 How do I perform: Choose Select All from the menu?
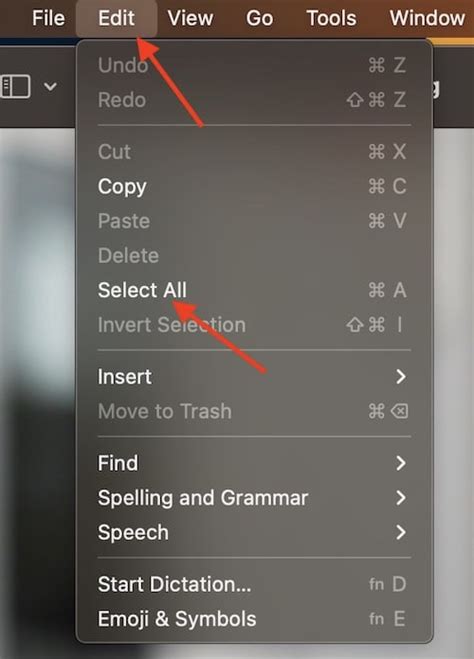coord(254,290)
